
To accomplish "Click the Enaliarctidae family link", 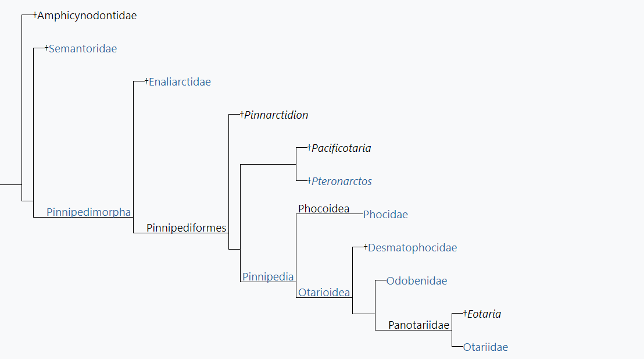I will point(180,82).
